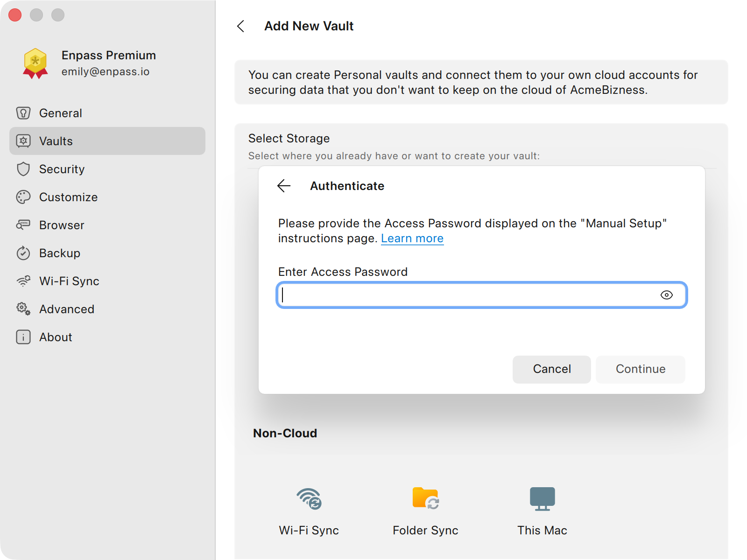Click the Customize palette icon
Viewport: 747px width, 560px height.
(23, 197)
